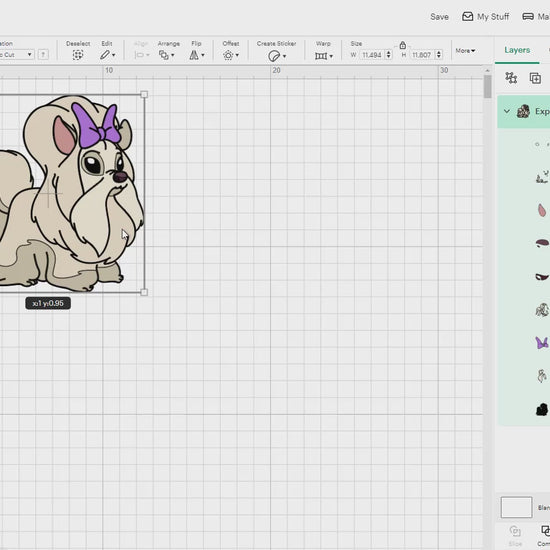The image size is (550, 550).
Task: Select the black silhouette layer thumbnail
Action: (542, 409)
